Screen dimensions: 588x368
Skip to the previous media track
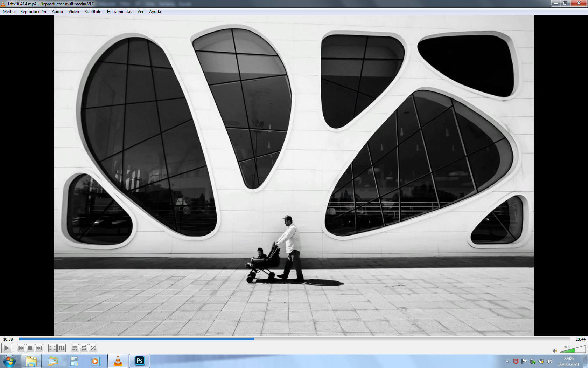click(x=21, y=348)
